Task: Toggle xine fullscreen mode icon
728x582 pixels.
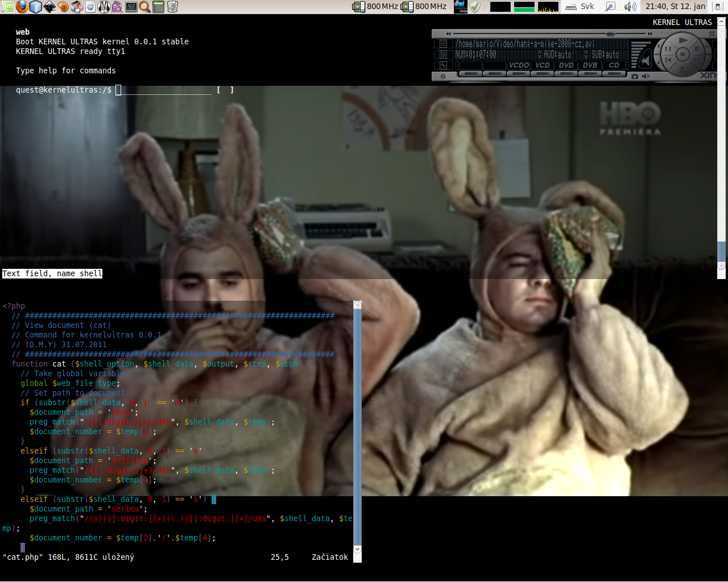Action: click(x=712, y=34)
